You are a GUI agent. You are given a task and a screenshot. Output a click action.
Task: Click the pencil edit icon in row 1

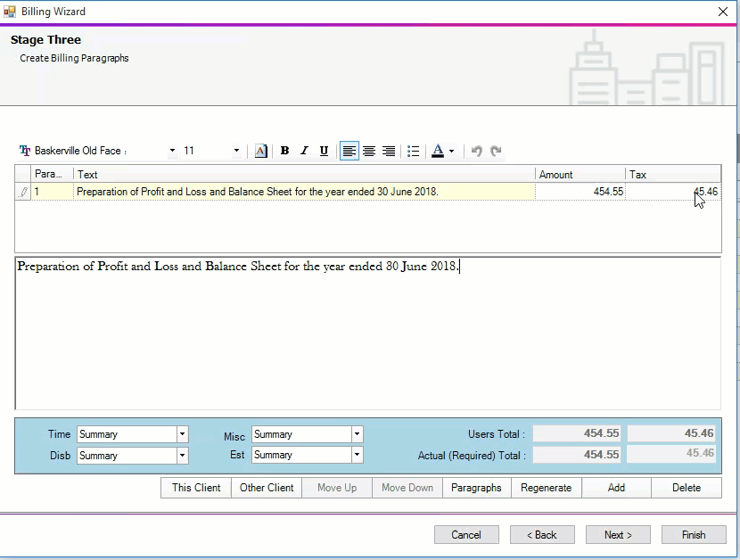pos(24,192)
